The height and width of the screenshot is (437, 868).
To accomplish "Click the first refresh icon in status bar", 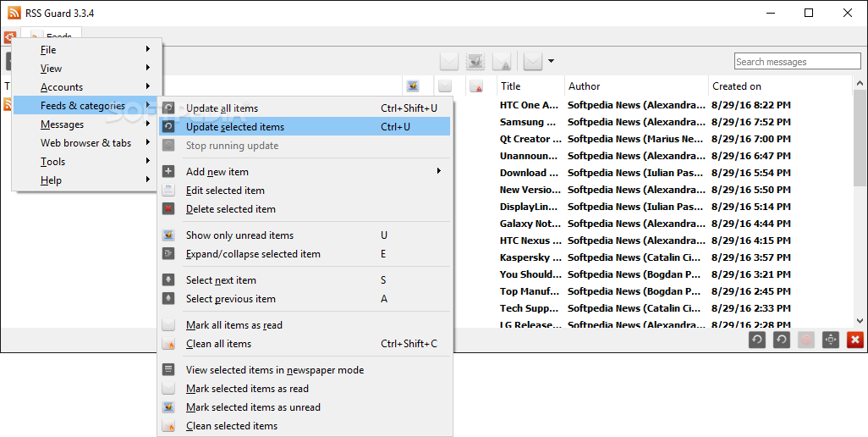I will 756,340.
